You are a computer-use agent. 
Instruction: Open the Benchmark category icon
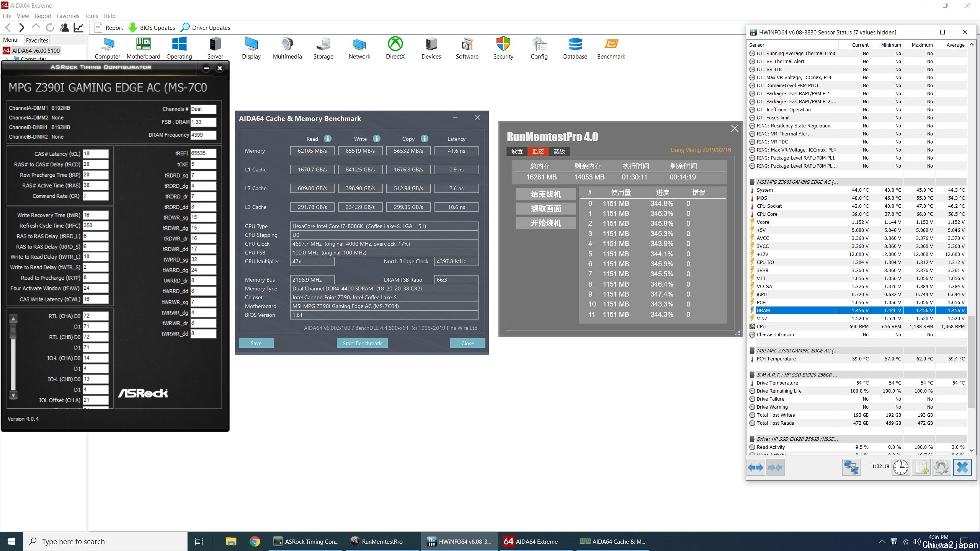tap(611, 48)
